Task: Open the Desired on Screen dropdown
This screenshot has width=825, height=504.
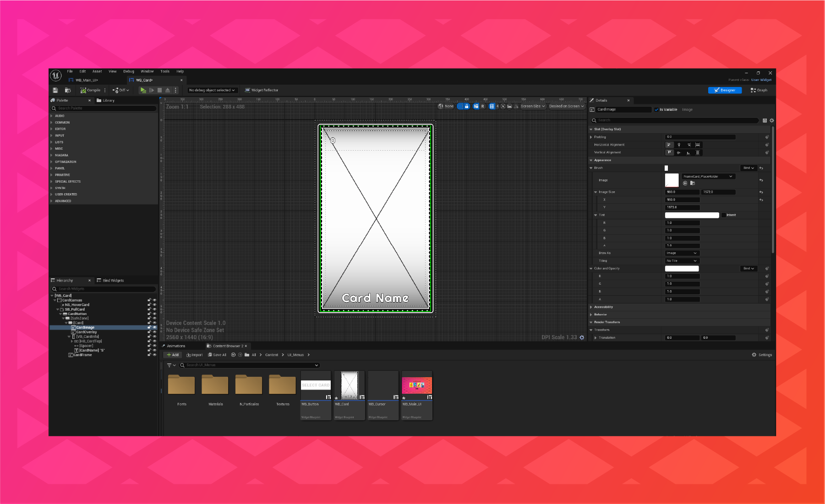Action: [x=566, y=106]
